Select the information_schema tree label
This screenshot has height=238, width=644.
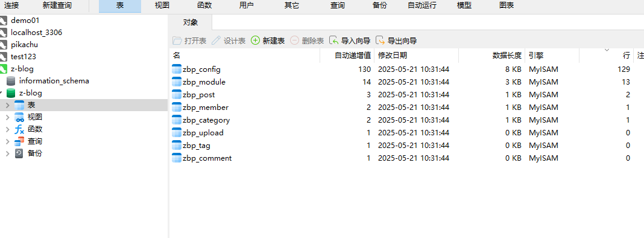(54, 81)
